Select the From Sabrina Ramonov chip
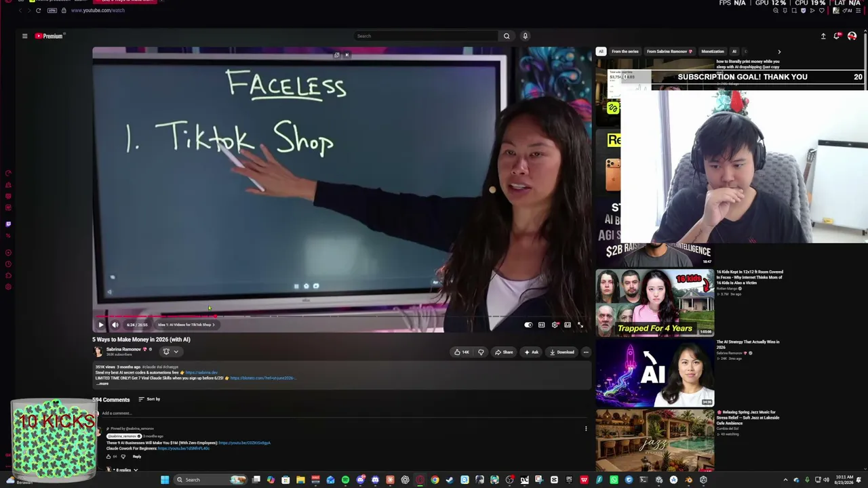868x488 pixels. (x=669, y=52)
